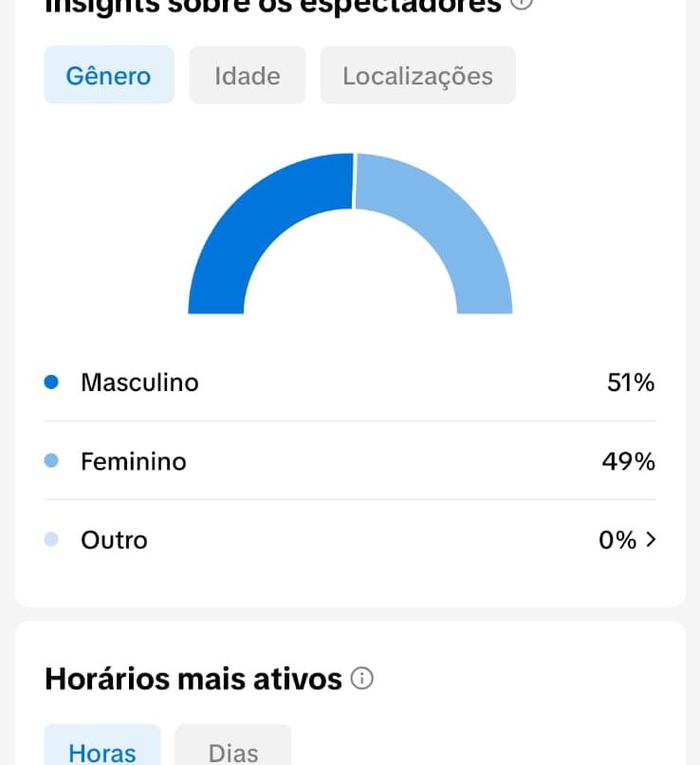Switch to the Dias view
The width and height of the screenshot is (700, 765).
pos(233,746)
